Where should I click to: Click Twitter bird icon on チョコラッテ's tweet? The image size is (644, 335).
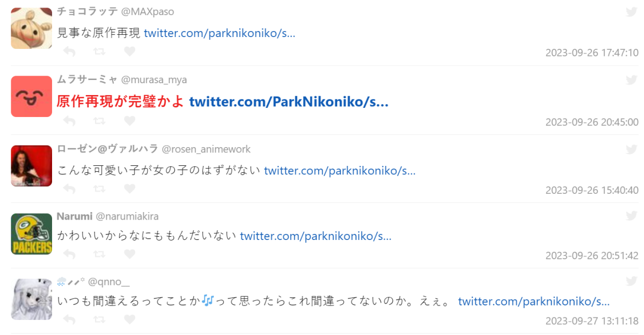pyautogui.click(x=631, y=12)
